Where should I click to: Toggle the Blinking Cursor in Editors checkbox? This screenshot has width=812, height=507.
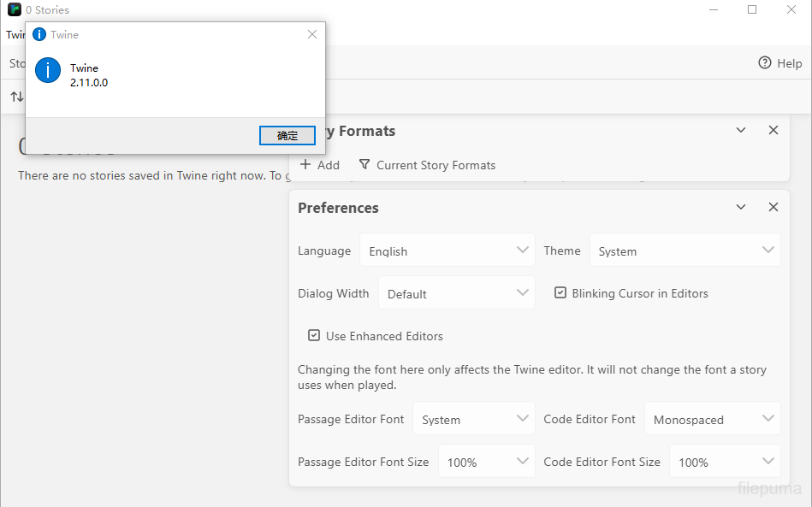click(x=560, y=293)
